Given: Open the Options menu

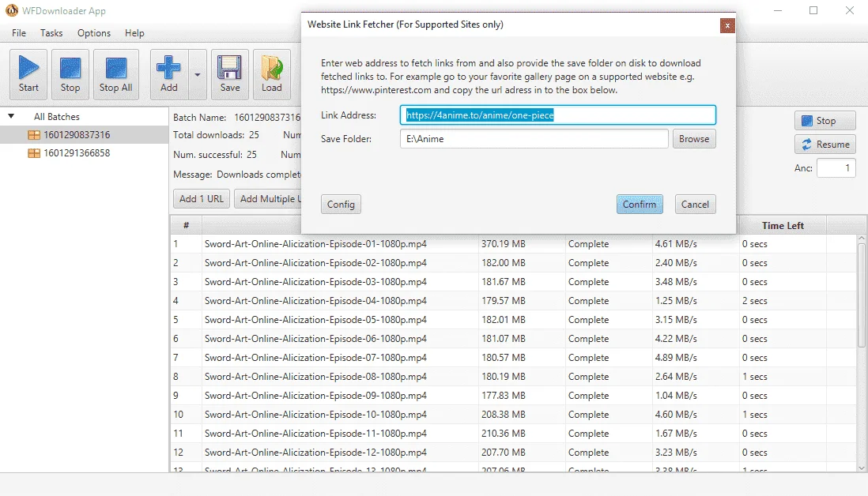Looking at the screenshot, I should pos(94,33).
